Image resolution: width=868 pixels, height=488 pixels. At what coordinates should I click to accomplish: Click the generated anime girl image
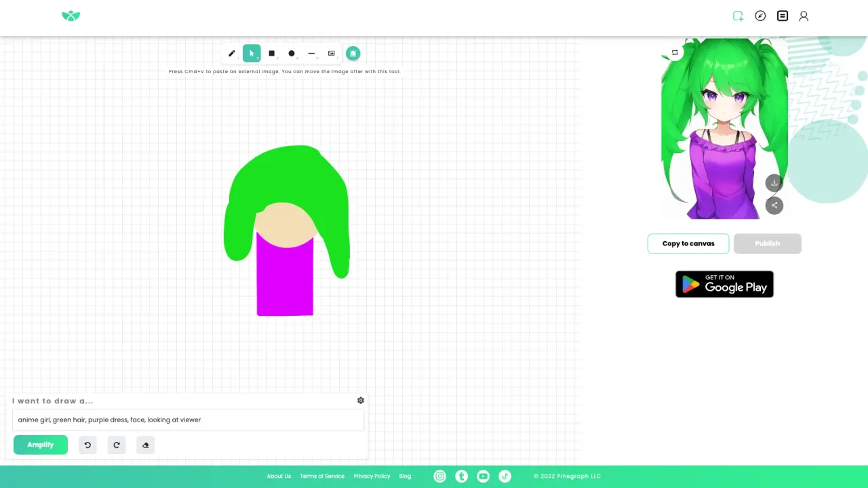(x=724, y=129)
